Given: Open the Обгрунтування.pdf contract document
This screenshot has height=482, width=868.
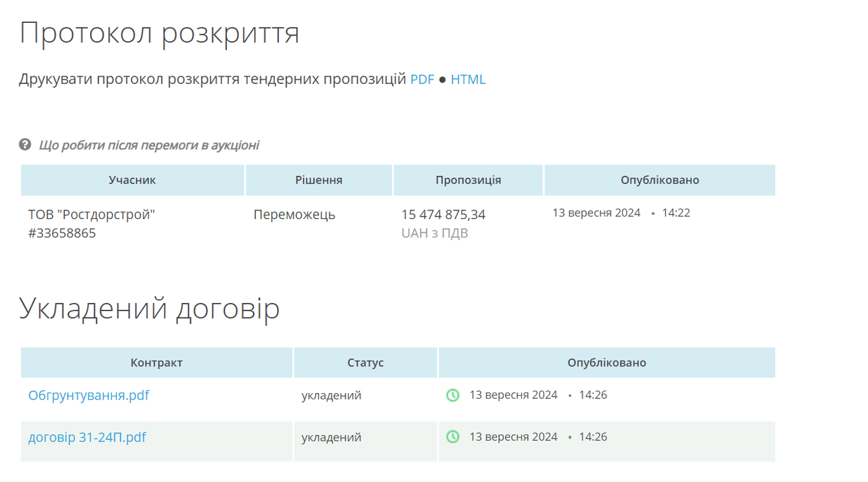Looking at the screenshot, I should click(88, 395).
